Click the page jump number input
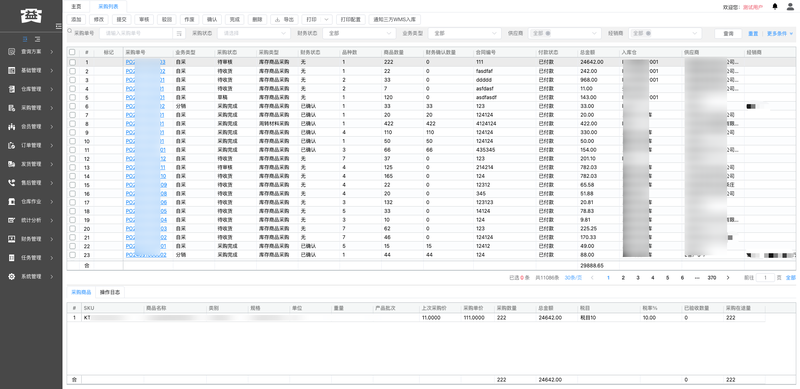This screenshot has width=800, height=389. (765, 278)
